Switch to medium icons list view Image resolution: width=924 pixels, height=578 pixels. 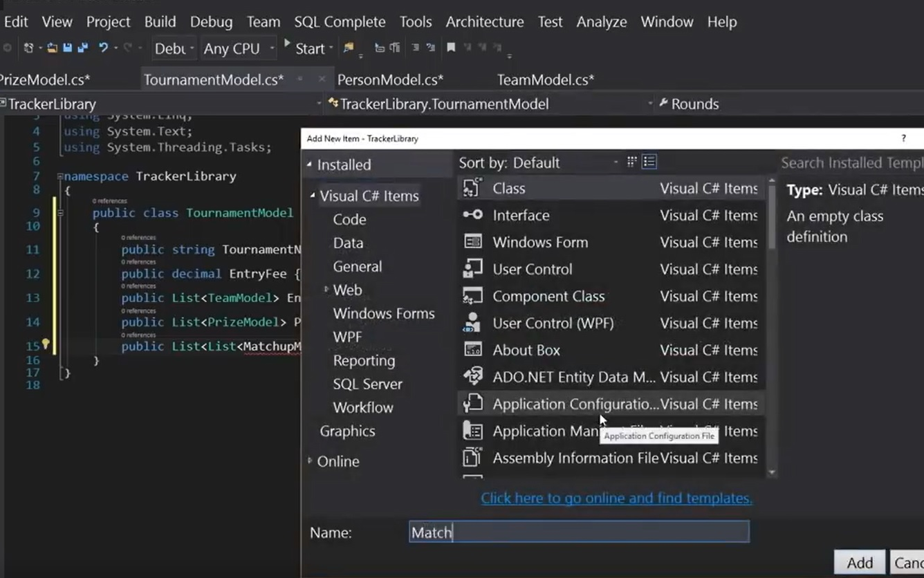pyautogui.click(x=649, y=162)
